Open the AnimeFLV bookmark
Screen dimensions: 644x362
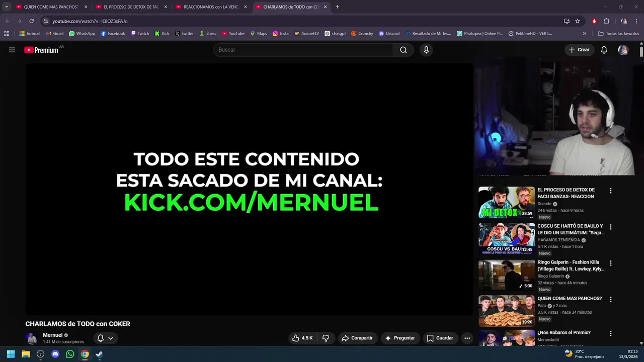(x=307, y=34)
